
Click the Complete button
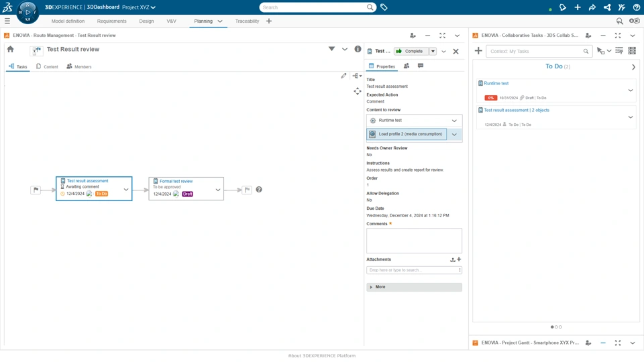coord(411,52)
